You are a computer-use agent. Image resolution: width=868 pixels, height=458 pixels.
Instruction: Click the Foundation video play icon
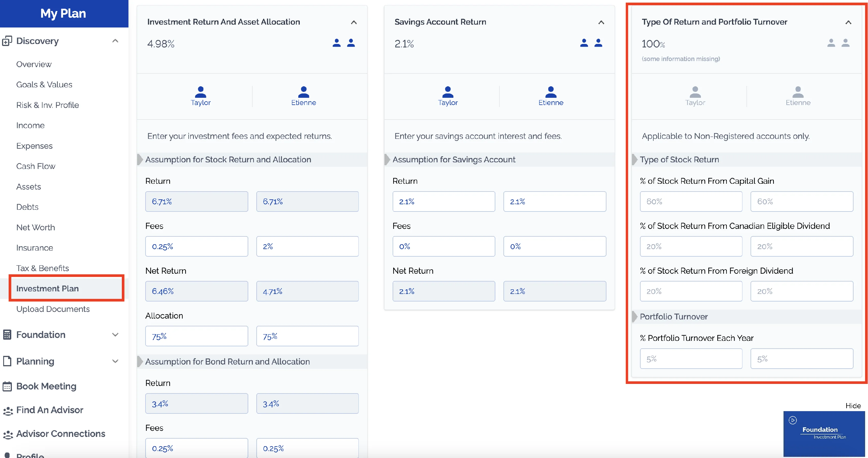click(x=792, y=420)
